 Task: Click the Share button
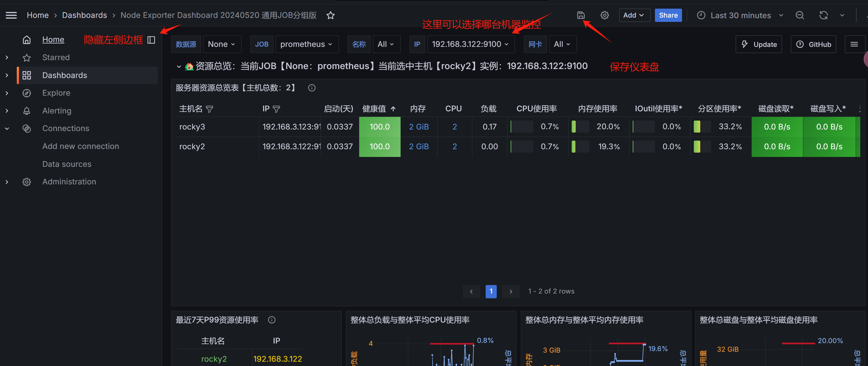pos(668,15)
